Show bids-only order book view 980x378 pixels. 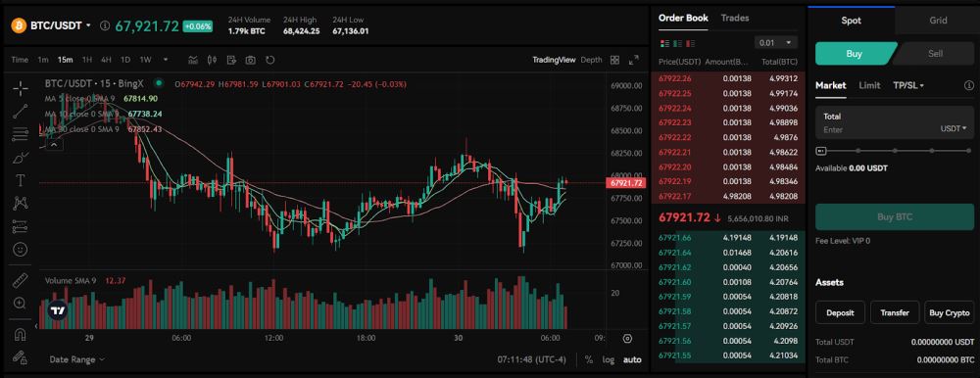(x=677, y=43)
